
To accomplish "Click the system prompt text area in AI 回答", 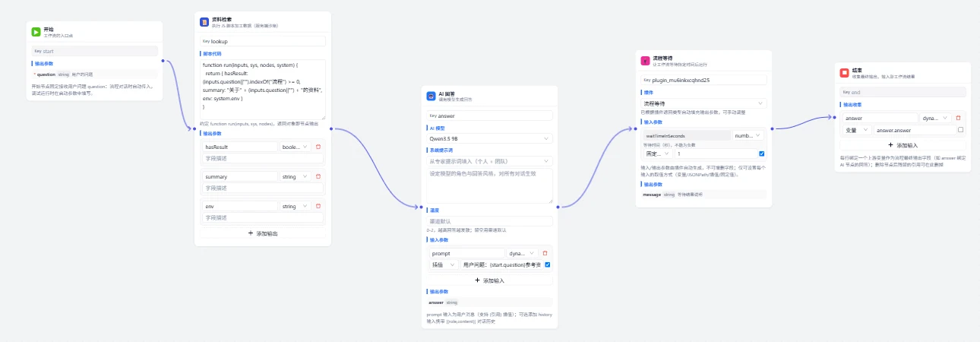I will click(x=490, y=185).
